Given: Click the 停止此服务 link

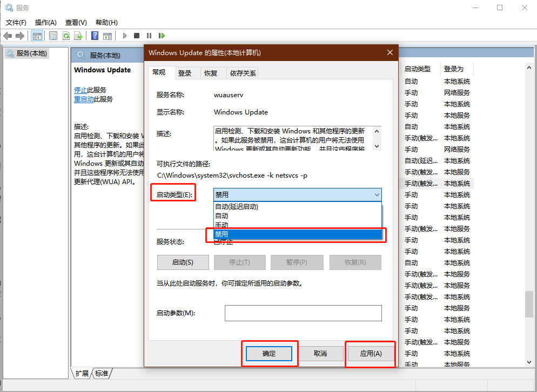Looking at the screenshot, I should click(x=86, y=90).
